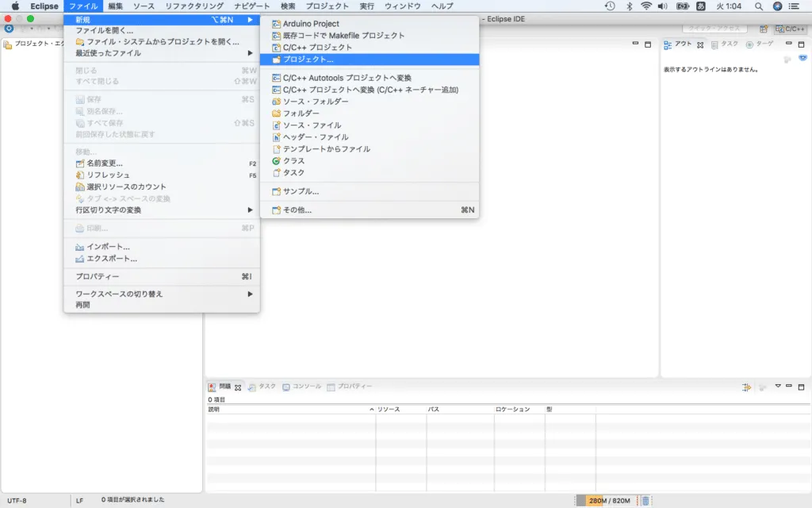Click the problems filter icon

[x=746, y=387]
